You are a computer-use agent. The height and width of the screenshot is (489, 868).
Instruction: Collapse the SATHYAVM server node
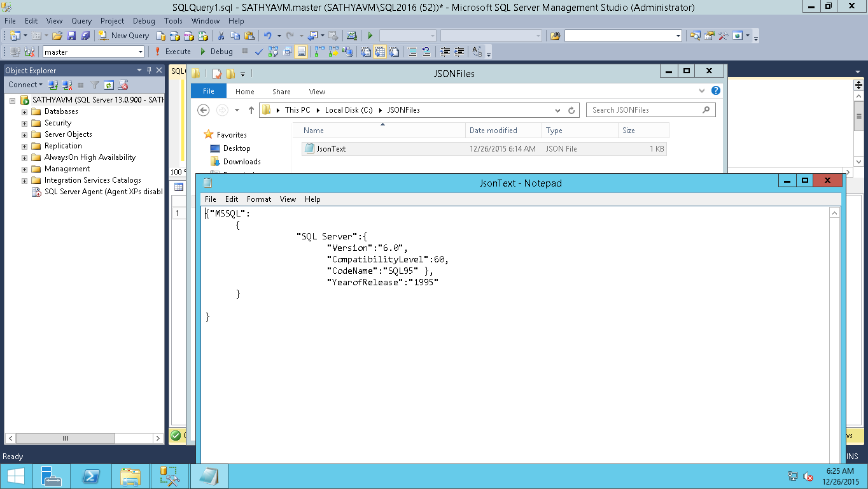pos(13,100)
